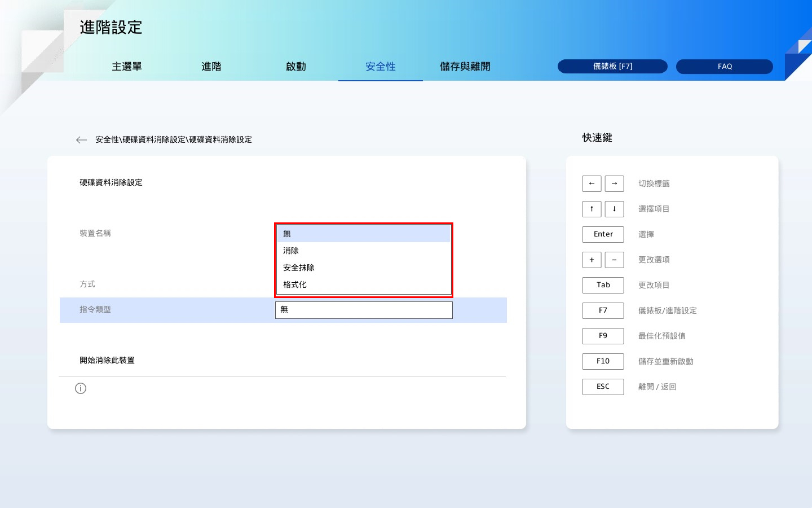The image size is (812, 508).
Task: Open the FAQ button
Action: pyautogui.click(x=725, y=67)
